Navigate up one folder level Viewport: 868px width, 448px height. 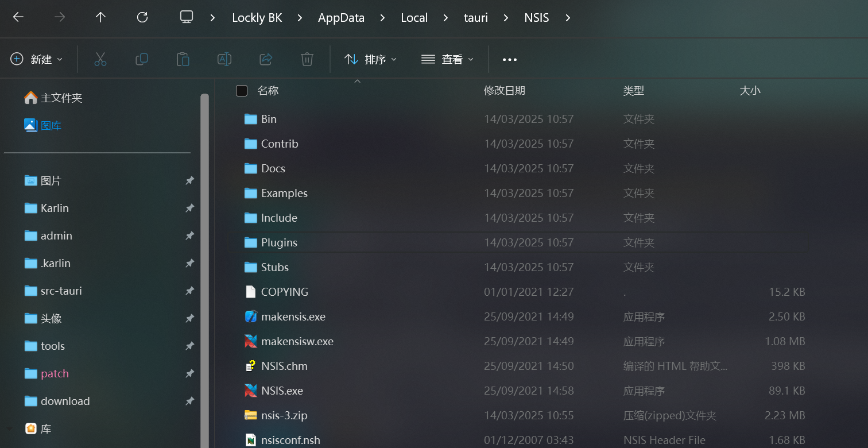click(100, 17)
